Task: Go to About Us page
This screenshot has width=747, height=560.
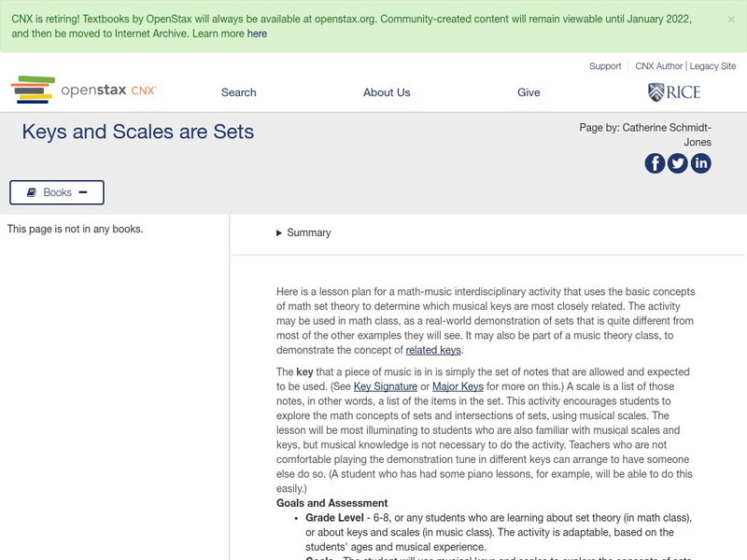Action: coord(387,92)
